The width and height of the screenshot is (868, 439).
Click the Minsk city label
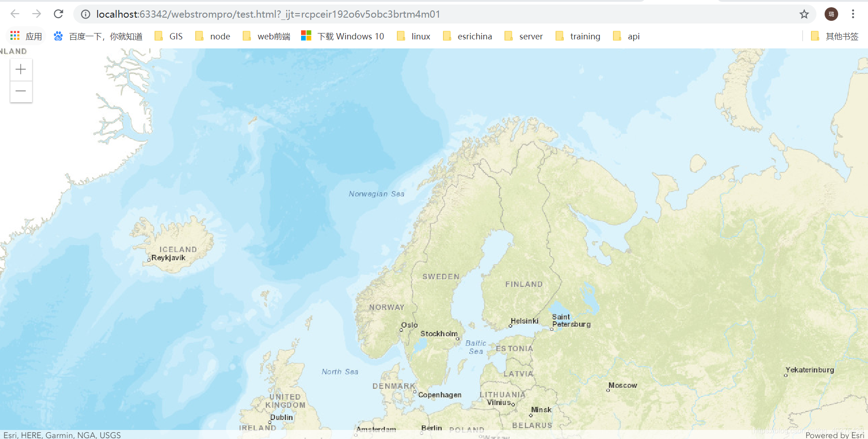coord(541,410)
